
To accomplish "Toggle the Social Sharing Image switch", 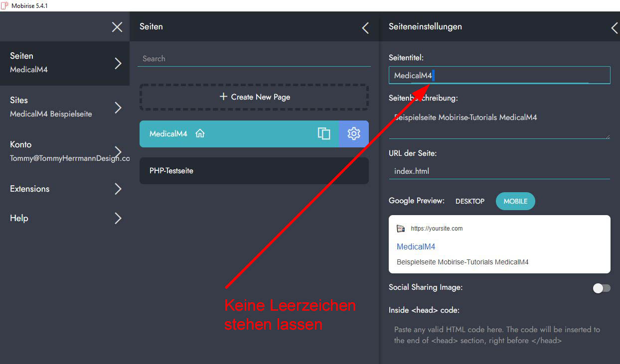I will click(601, 288).
